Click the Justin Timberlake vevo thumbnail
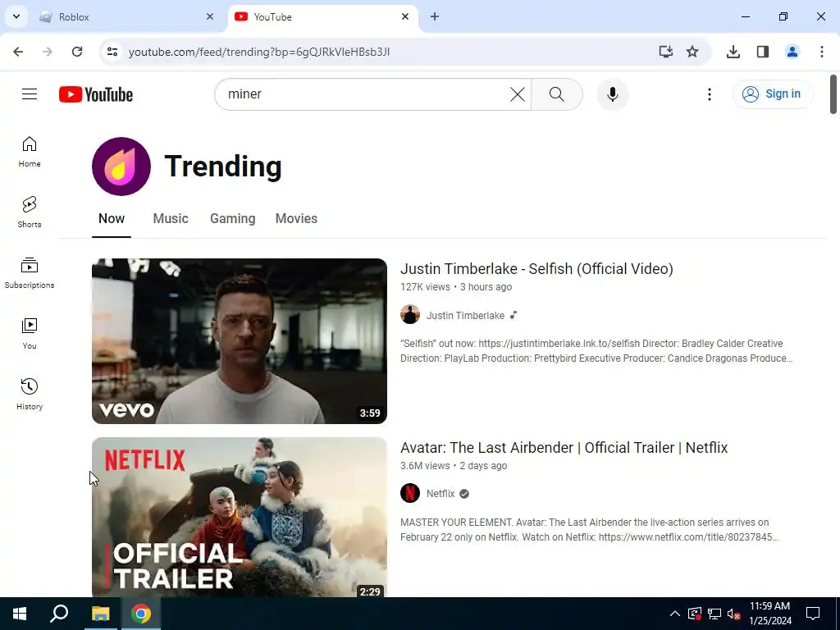The image size is (840, 630). (239, 341)
